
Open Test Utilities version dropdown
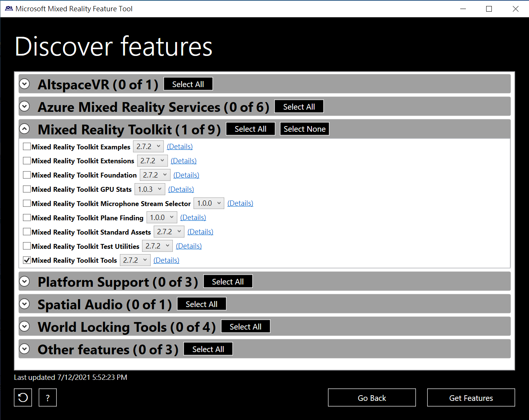click(x=157, y=246)
